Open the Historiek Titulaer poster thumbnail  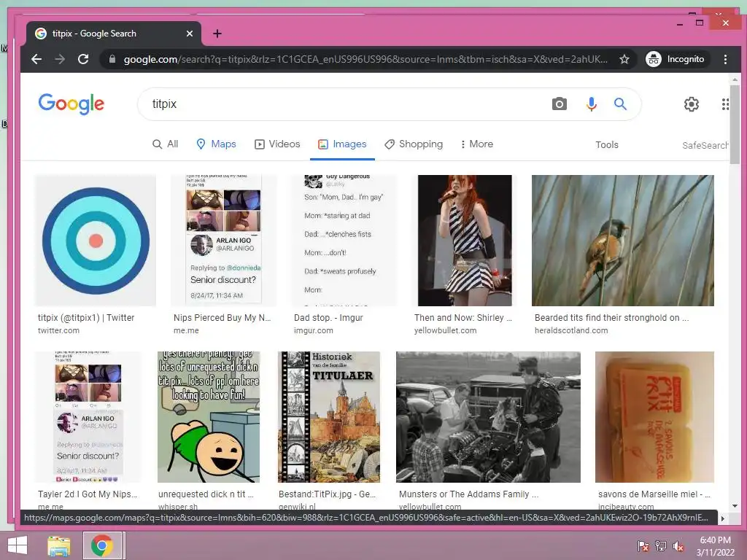click(329, 417)
